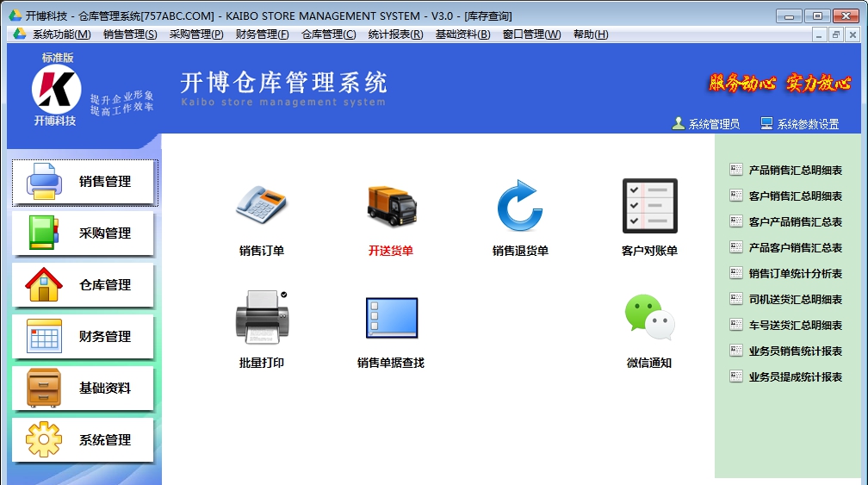Open the 业务员销售统计报表 report link

(x=796, y=351)
